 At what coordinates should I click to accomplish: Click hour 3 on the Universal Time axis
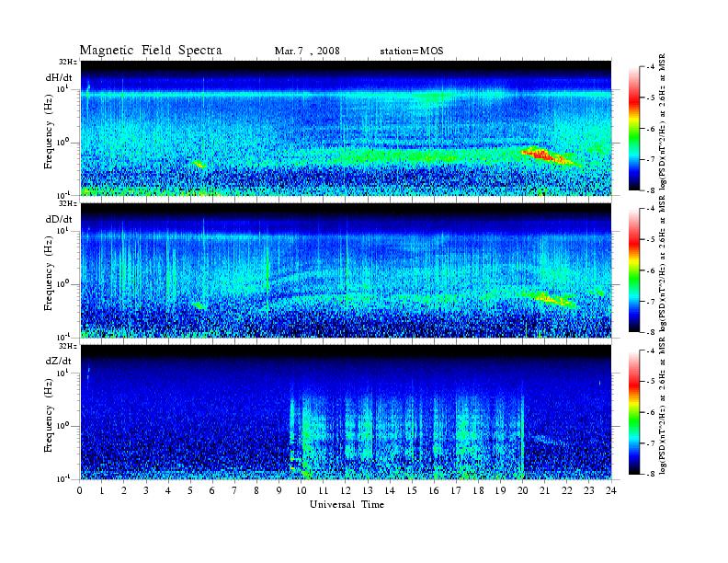point(146,490)
